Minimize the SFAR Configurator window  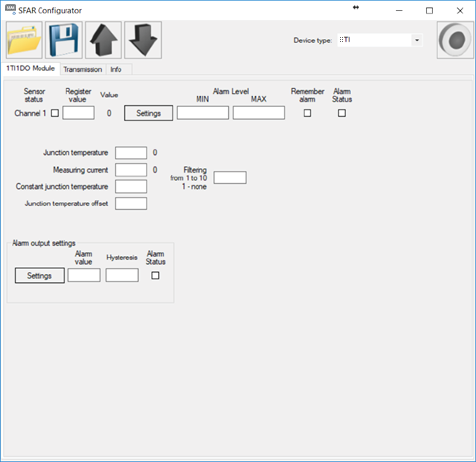click(x=399, y=10)
